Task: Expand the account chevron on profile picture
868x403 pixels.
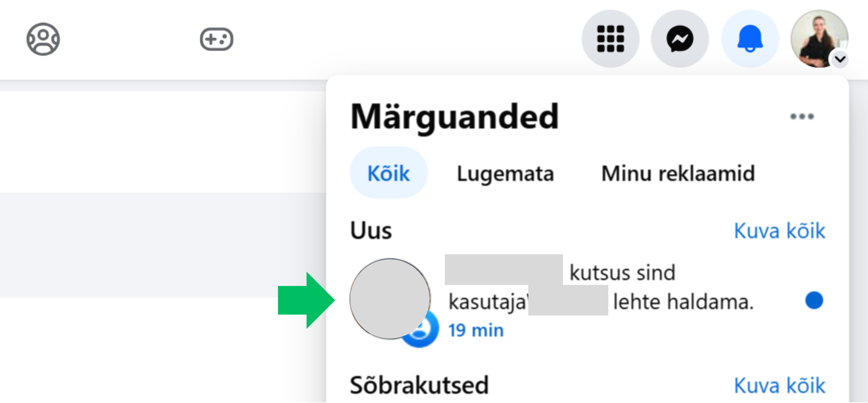Action: pos(840,59)
